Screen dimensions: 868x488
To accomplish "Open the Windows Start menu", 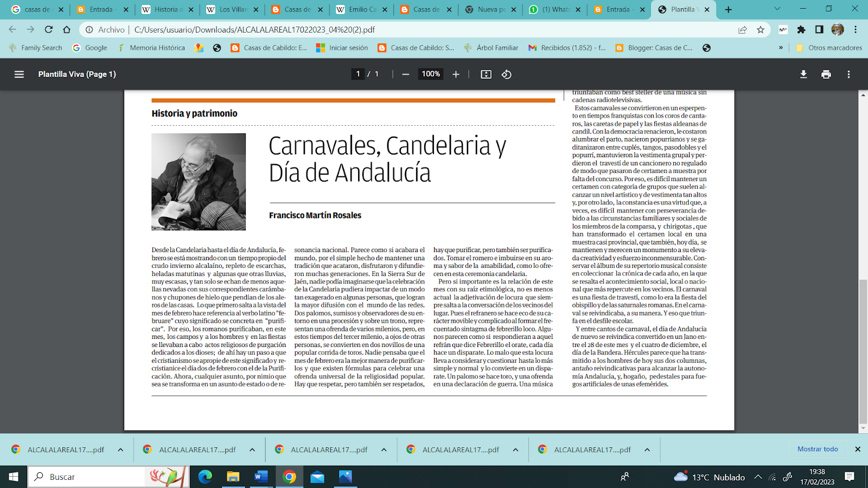I will click(13, 477).
